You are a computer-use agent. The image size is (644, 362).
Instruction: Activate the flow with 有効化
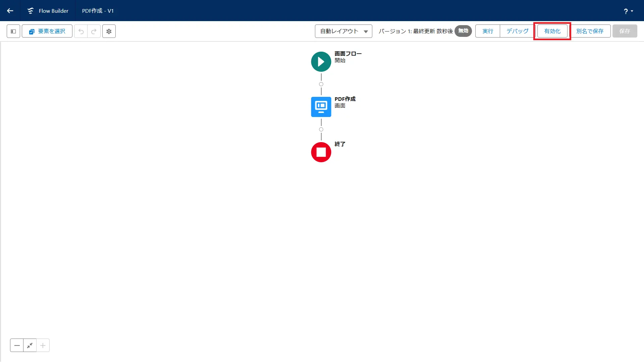(552, 31)
